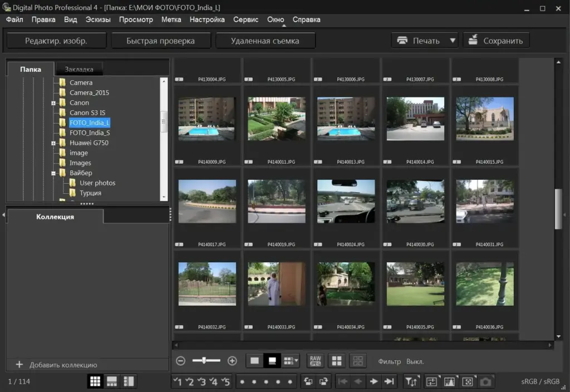Go to next image arrow

click(x=374, y=381)
